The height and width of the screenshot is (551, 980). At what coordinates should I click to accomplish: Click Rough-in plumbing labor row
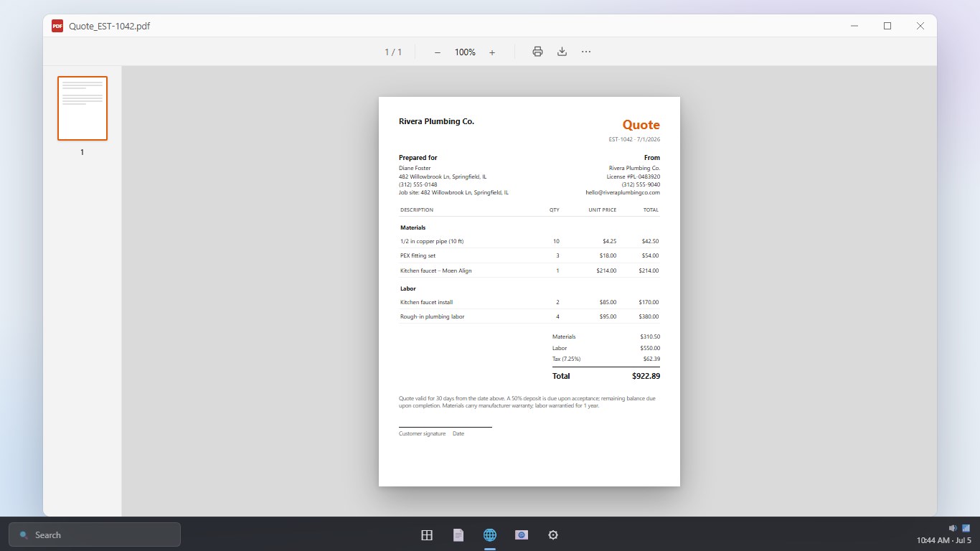pyautogui.click(x=529, y=316)
